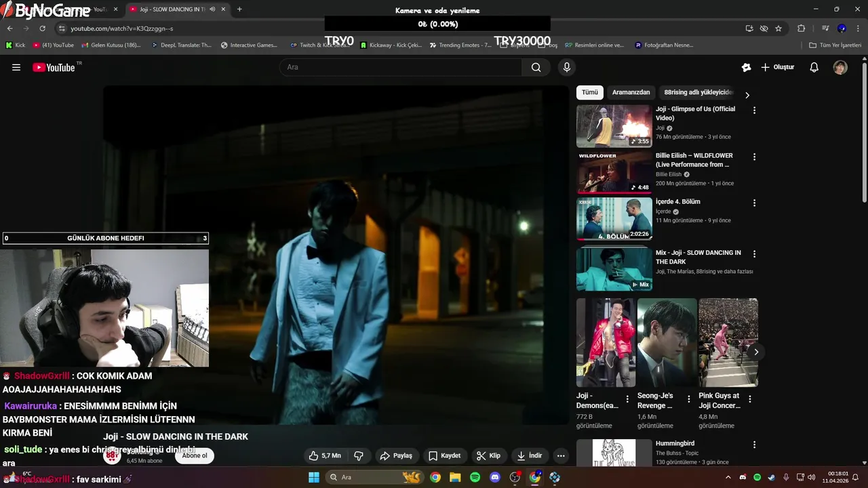Open YouTube notifications bell
The width and height of the screenshot is (868, 488).
(814, 67)
